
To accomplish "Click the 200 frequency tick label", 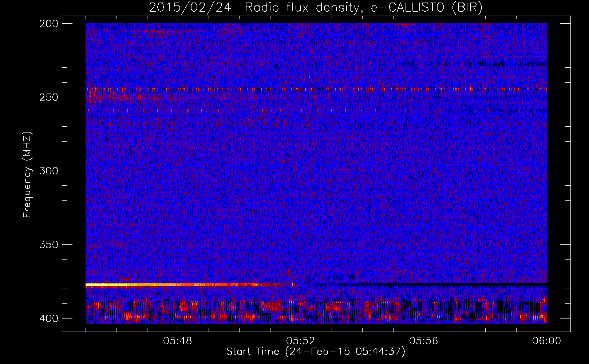I will click(x=48, y=24).
